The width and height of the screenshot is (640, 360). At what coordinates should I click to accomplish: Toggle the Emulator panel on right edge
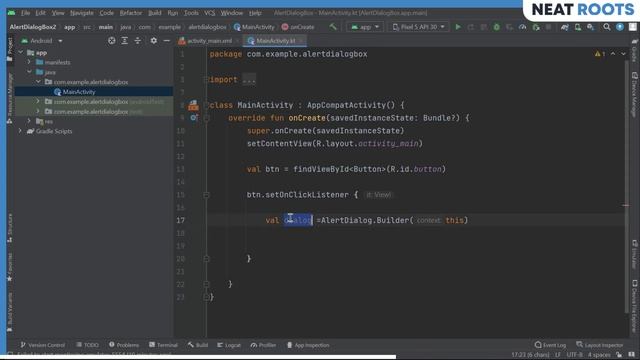(x=634, y=254)
